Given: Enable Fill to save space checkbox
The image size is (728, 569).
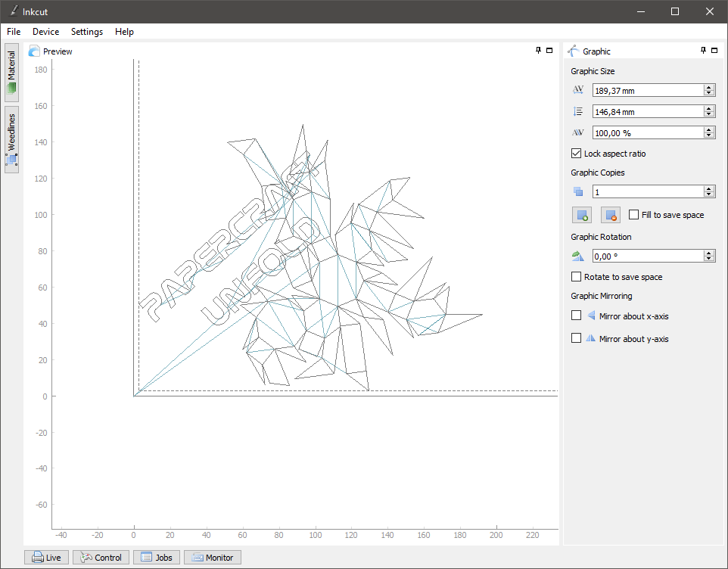Looking at the screenshot, I should (633, 214).
